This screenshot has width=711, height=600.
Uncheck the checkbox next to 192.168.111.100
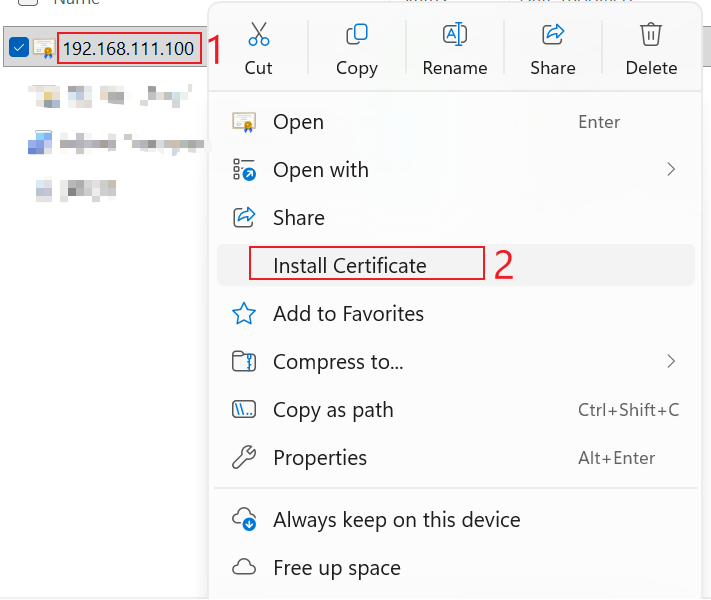point(18,47)
